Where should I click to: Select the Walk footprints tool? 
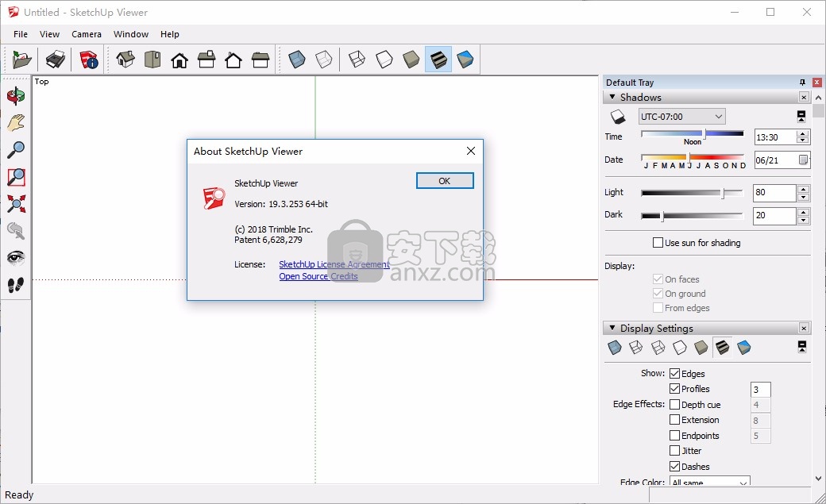point(16,285)
